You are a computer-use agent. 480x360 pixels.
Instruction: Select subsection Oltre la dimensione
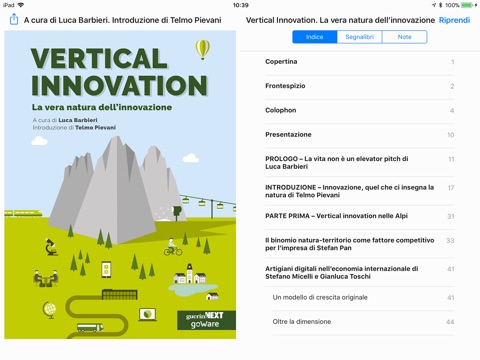[363, 322]
